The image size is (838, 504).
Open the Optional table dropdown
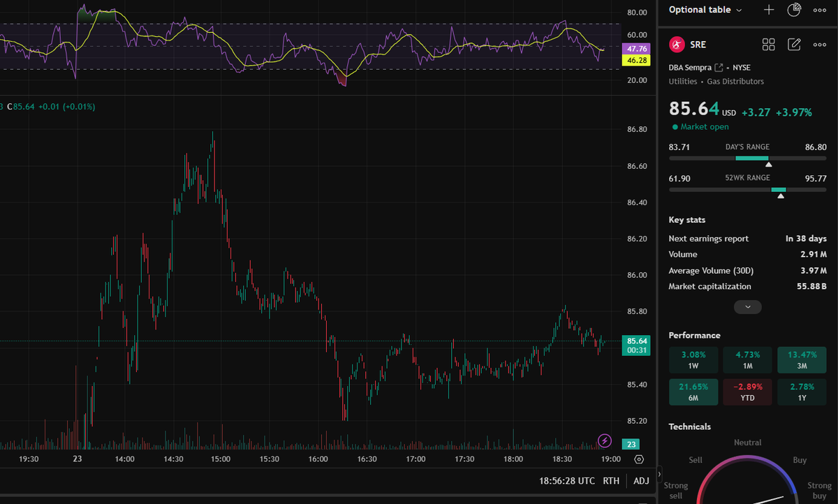click(705, 10)
